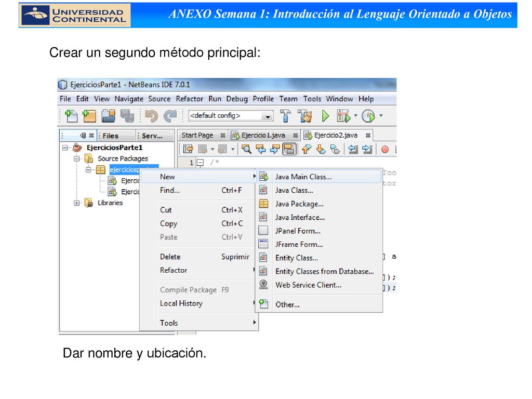This screenshot has height=399, width=532.
Task: Select Java Main Class from submenu
Action: click(x=319, y=177)
